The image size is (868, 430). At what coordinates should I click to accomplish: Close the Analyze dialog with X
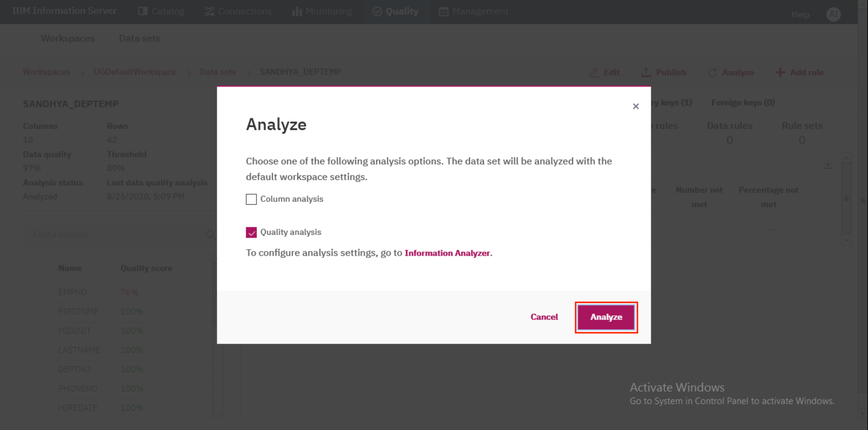point(636,106)
